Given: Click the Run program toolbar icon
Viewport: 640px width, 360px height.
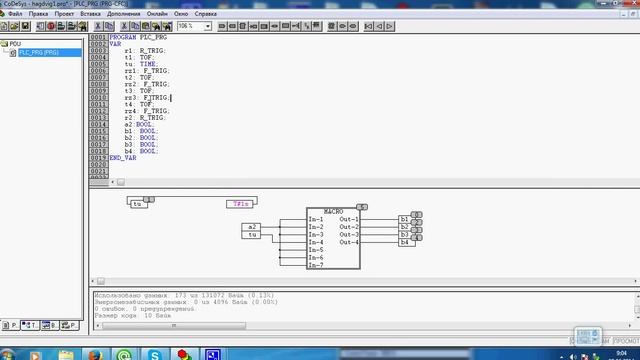Looking at the screenshot, I should (40, 26).
